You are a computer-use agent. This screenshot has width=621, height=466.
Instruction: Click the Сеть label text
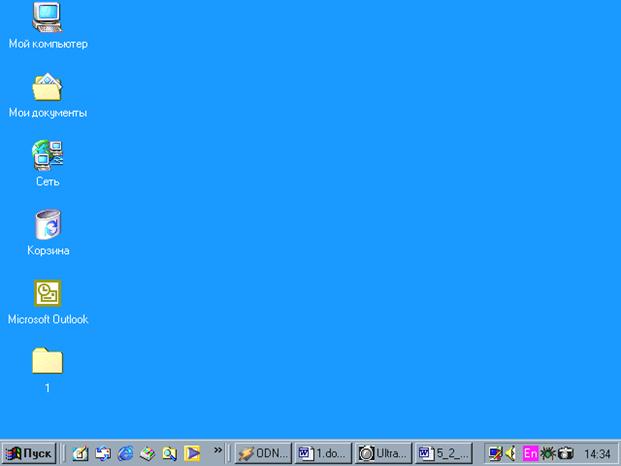tap(48, 181)
